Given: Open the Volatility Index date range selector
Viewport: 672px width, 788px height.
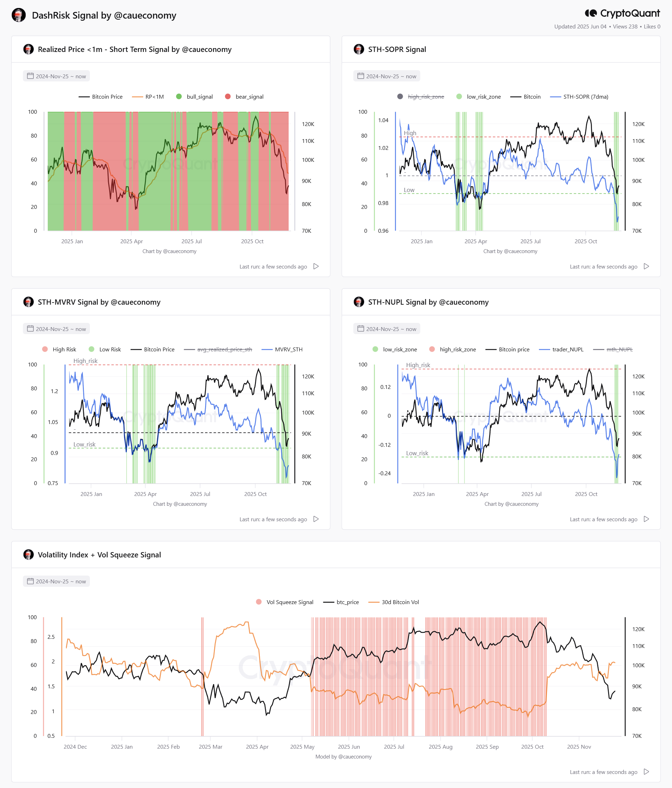Looking at the screenshot, I should pyautogui.click(x=56, y=581).
